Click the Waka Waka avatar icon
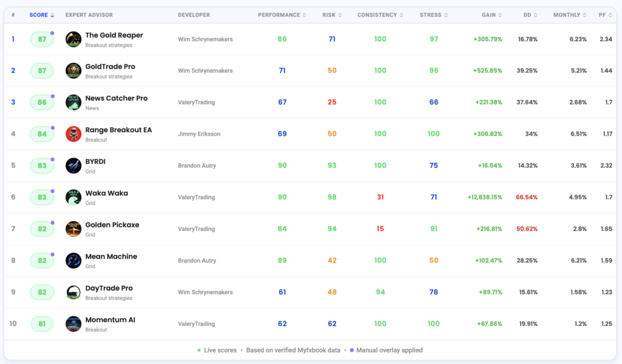Screen dimensions: 622x364 pos(73,197)
